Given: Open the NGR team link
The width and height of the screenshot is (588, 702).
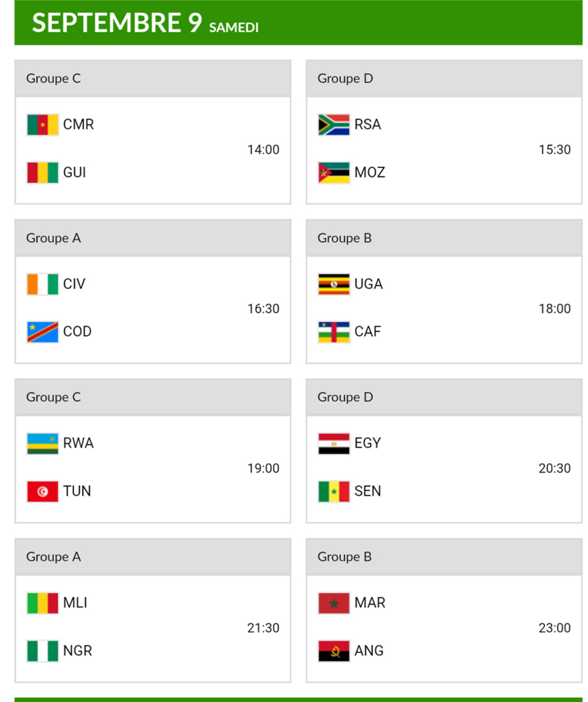Looking at the screenshot, I should pyautogui.click(x=78, y=651).
